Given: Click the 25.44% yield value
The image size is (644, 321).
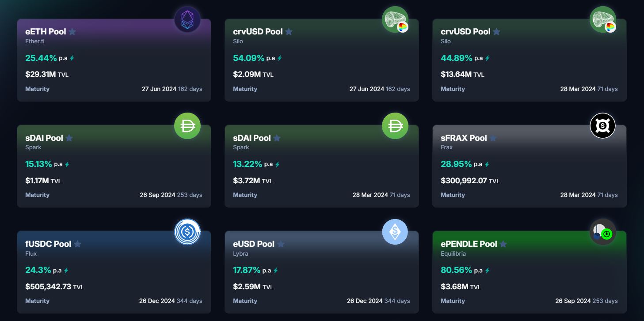Looking at the screenshot, I should pos(41,58).
